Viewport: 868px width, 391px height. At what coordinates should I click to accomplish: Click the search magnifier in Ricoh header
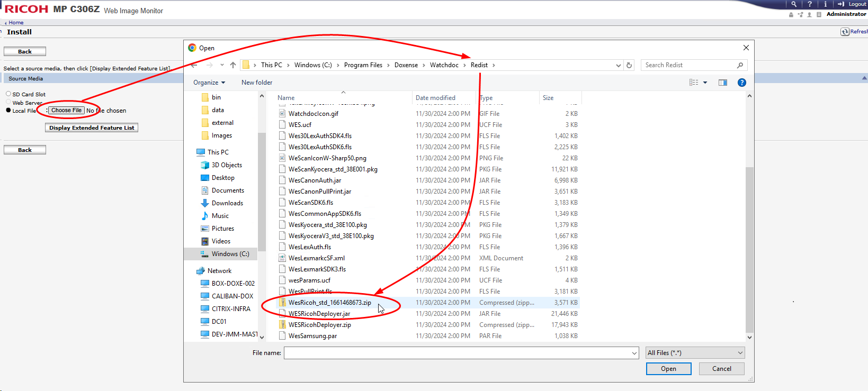tap(793, 4)
